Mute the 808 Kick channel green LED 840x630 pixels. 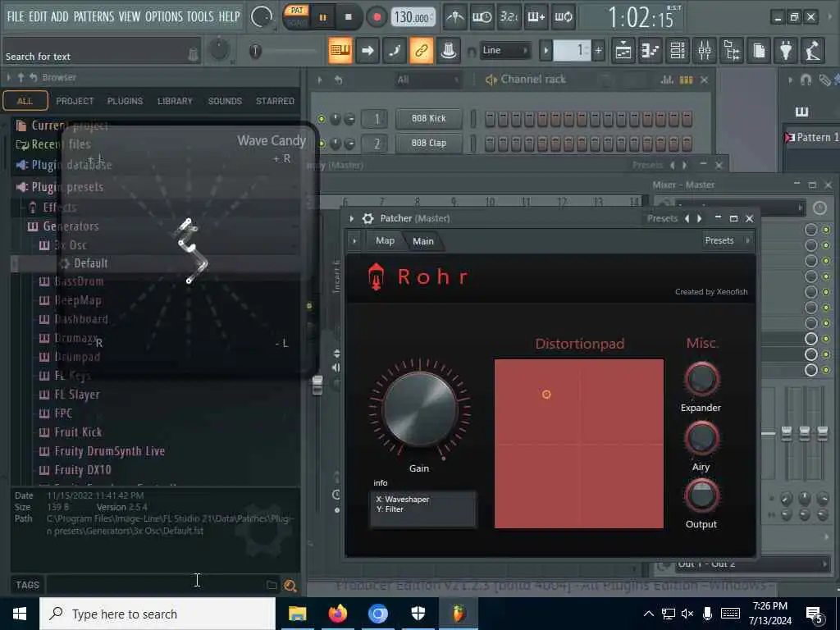click(x=322, y=119)
